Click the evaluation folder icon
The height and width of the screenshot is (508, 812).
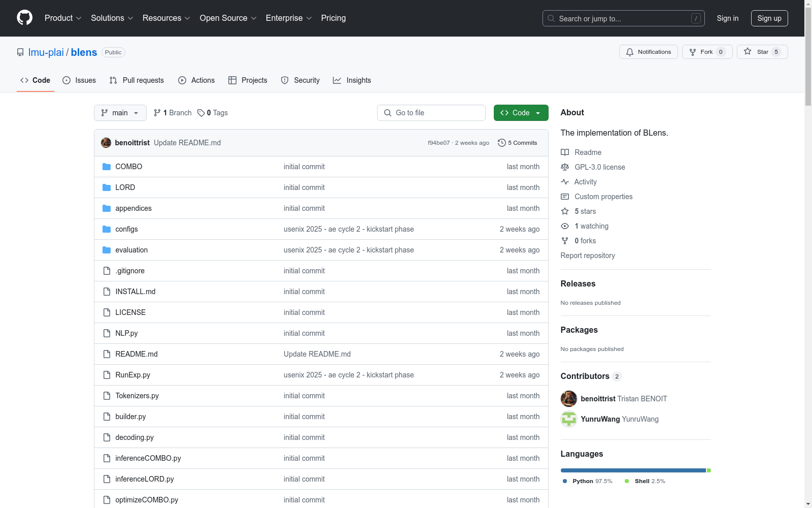pyautogui.click(x=107, y=250)
